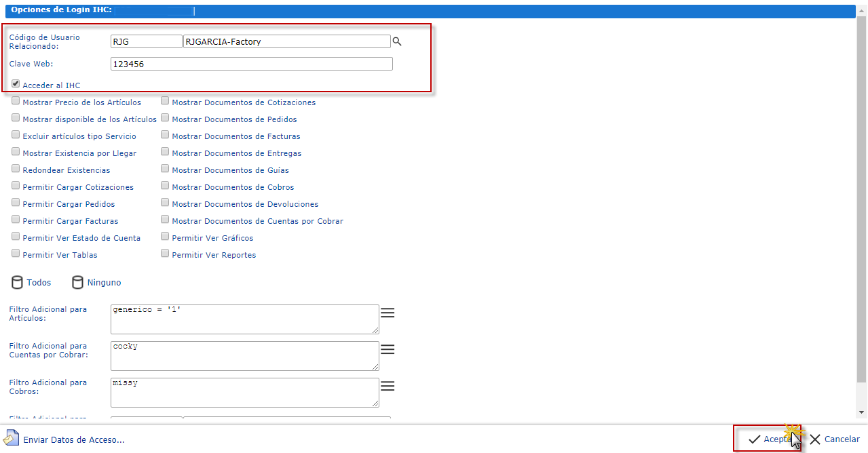
Task: Focus the user code field containing RJG
Action: point(146,41)
